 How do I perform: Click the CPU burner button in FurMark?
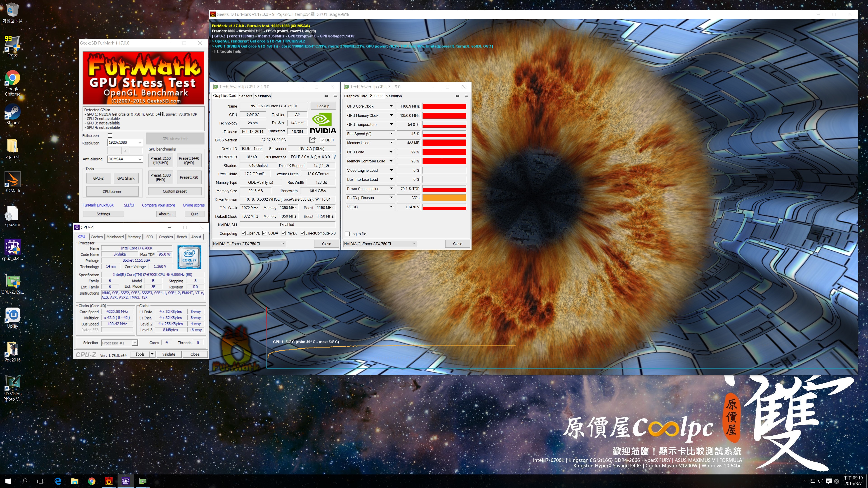click(x=112, y=191)
